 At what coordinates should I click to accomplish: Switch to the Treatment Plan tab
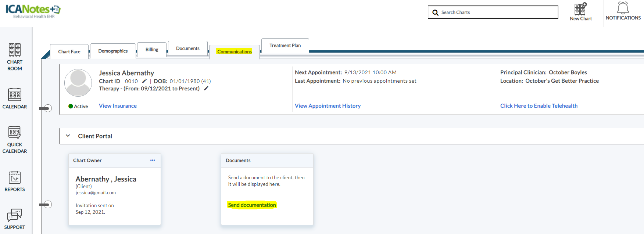pyautogui.click(x=285, y=46)
